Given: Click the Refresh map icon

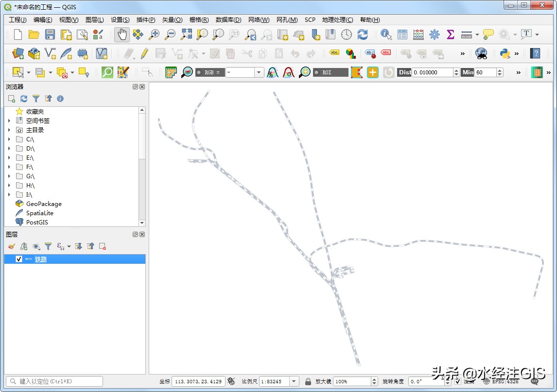Looking at the screenshot, I should [363, 34].
